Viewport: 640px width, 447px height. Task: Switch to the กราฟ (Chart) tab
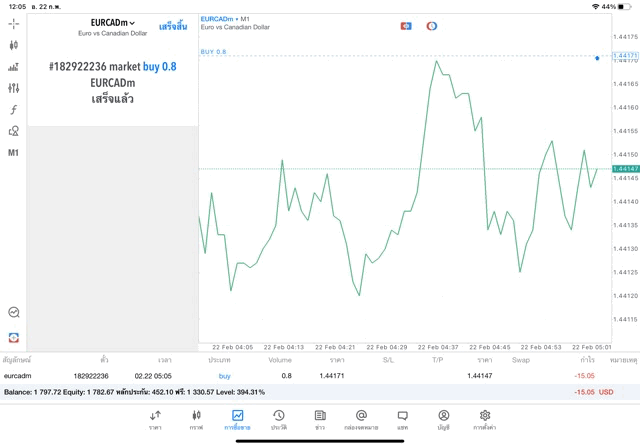196,419
